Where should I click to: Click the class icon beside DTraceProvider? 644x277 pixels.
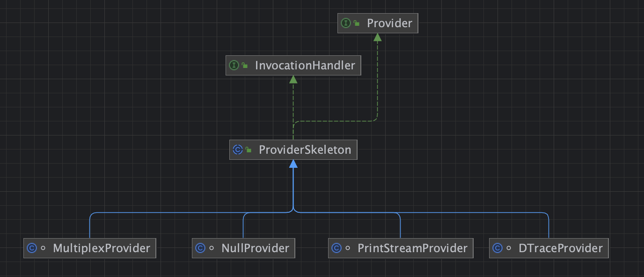coord(498,248)
